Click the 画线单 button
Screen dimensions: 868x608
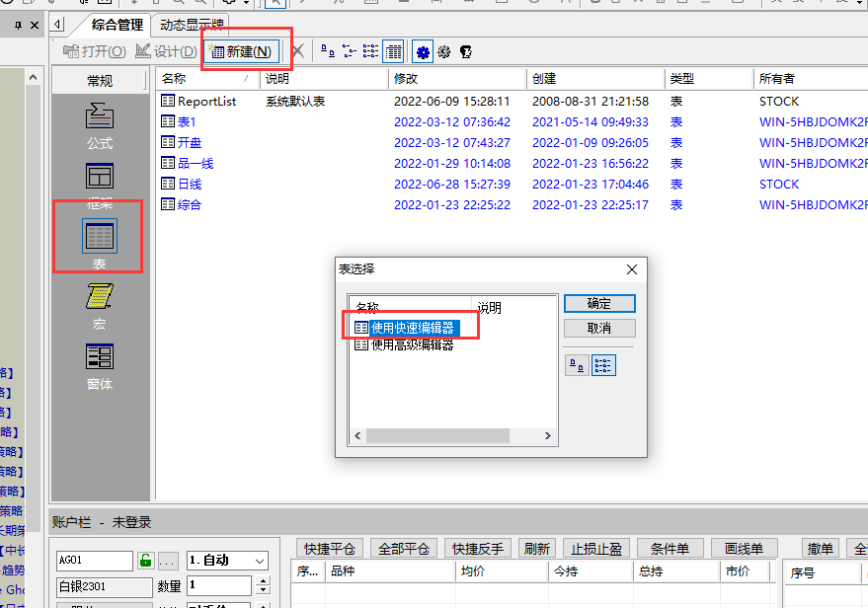(744, 548)
